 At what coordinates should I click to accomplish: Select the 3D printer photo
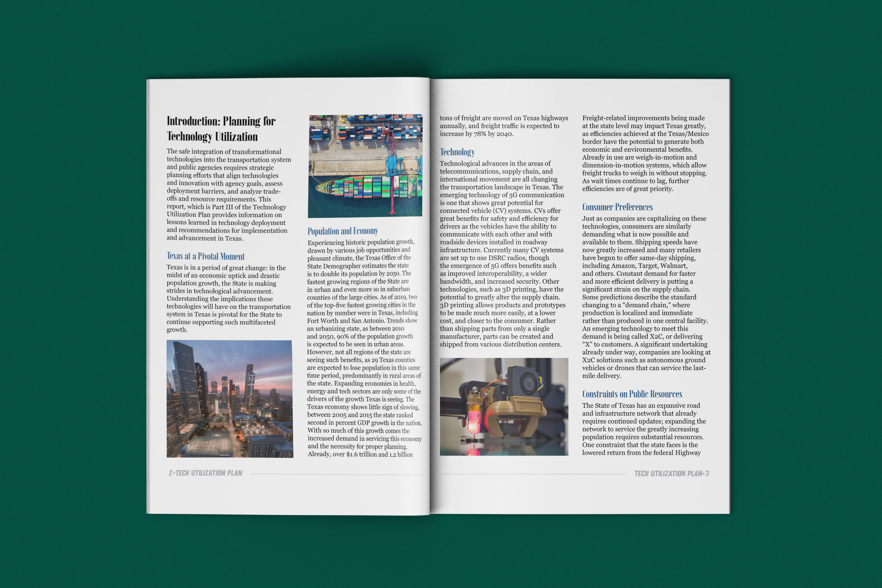click(504, 407)
